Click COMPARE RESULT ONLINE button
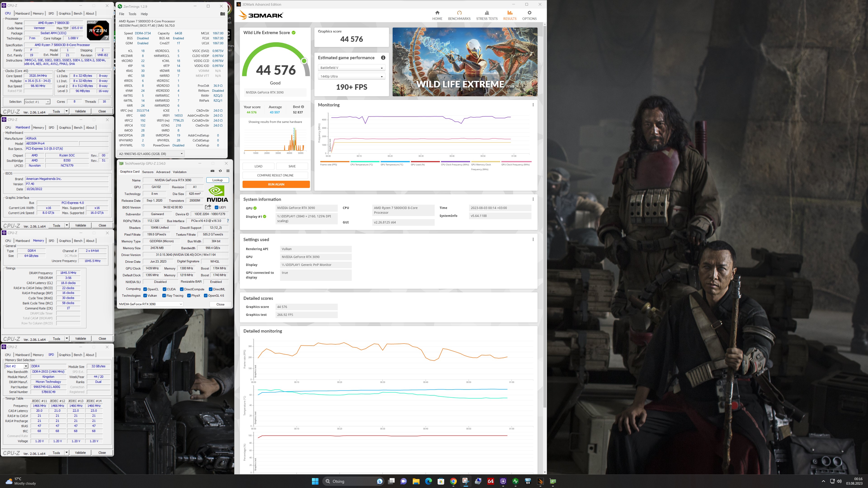The width and height of the screenshot is (868, 488). pyautogui.click(x=275, y=175)
